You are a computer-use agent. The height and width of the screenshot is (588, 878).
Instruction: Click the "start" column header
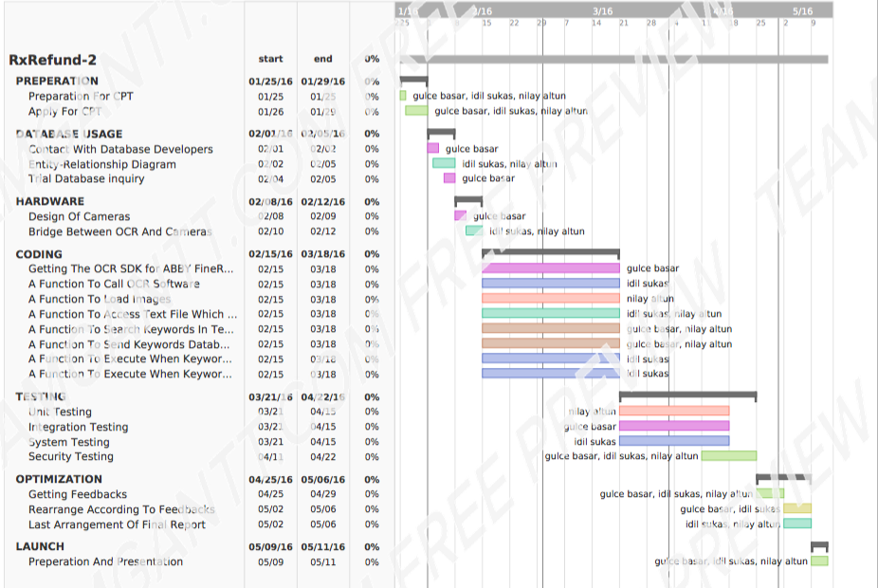(x=270, y=59)
